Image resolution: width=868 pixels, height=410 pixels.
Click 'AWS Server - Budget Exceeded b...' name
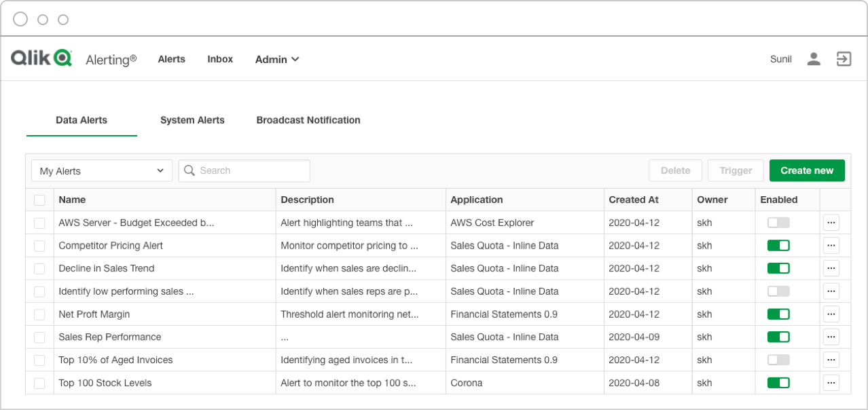pyautogui.click(x=137, y=223)
